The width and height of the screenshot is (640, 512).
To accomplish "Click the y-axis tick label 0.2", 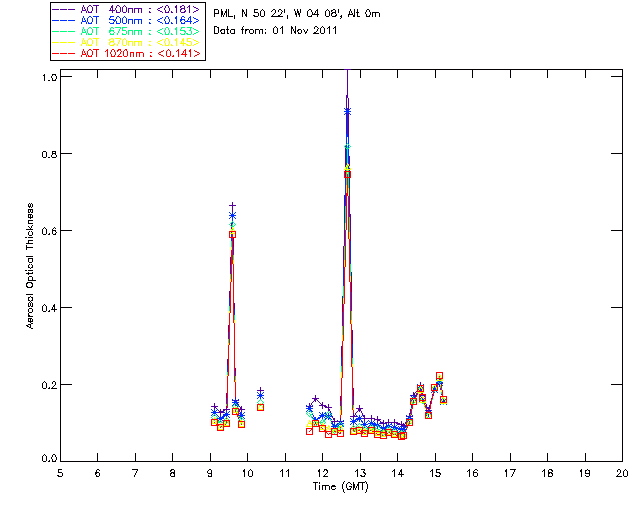I will tap(48, 385).
